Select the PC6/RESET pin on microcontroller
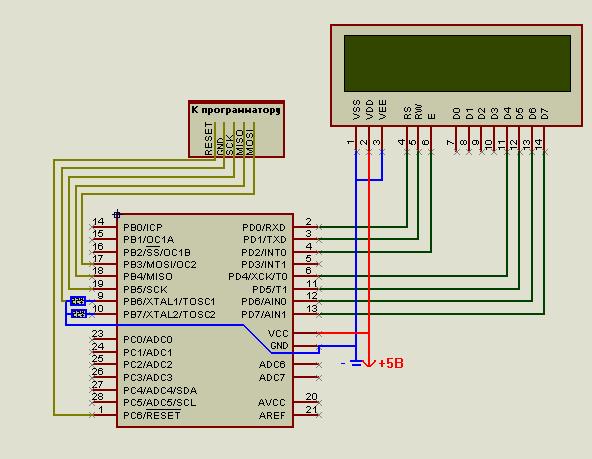Screen dimensions: 592x459 tap(152, 416)
